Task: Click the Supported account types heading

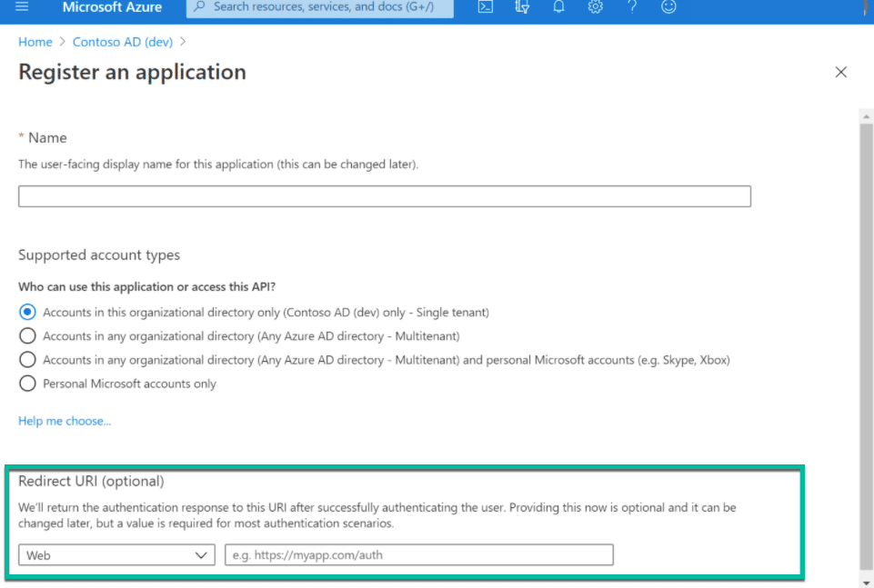Action: 99,255
